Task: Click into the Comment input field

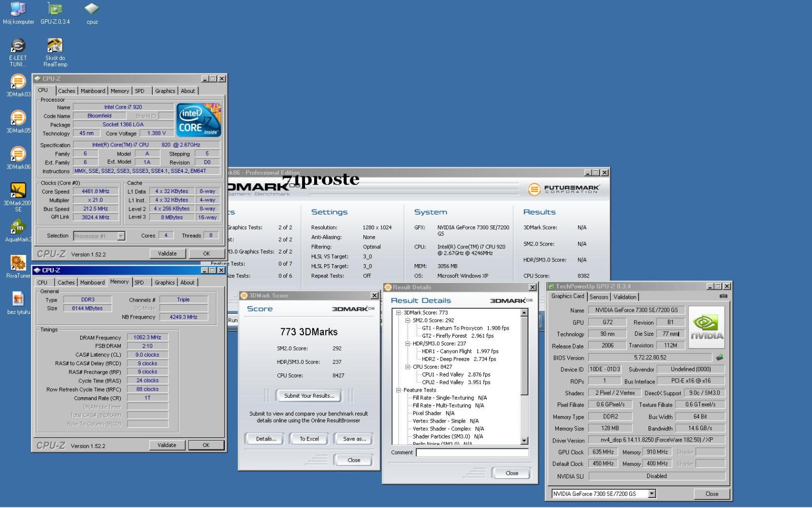Action: pyautogui.click(x=472, y=453)
